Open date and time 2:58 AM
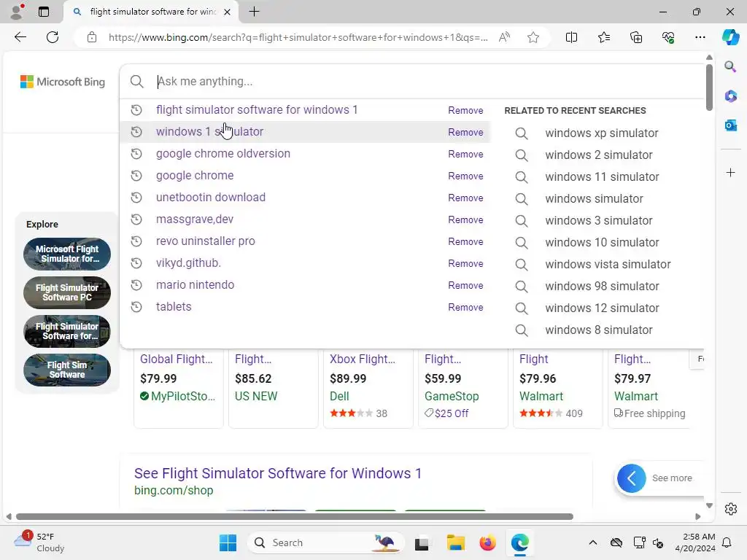Viewport: 747px width, 560px height. coord(694,542)
